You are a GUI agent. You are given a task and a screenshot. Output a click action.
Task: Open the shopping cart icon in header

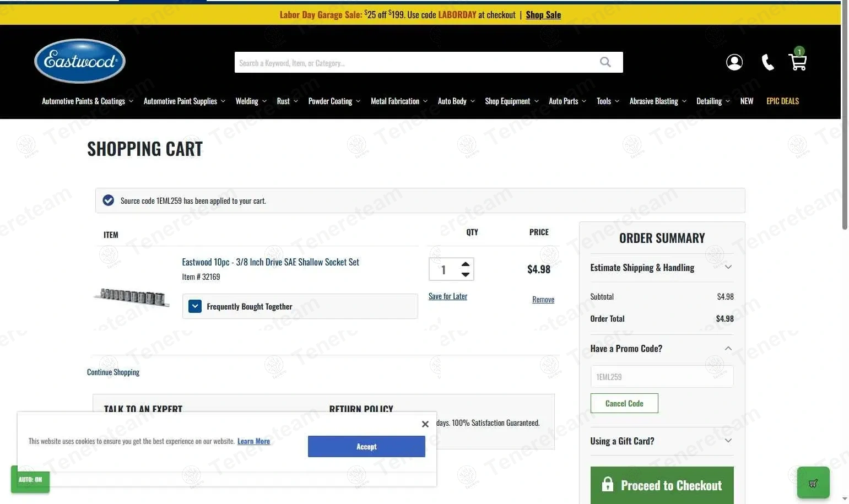click(797, 61)
